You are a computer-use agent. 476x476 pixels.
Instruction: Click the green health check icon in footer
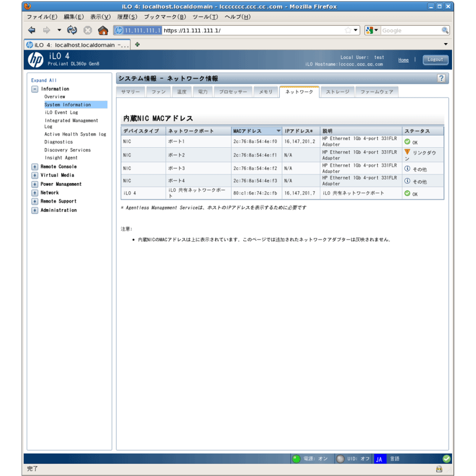tap(446, 459)
